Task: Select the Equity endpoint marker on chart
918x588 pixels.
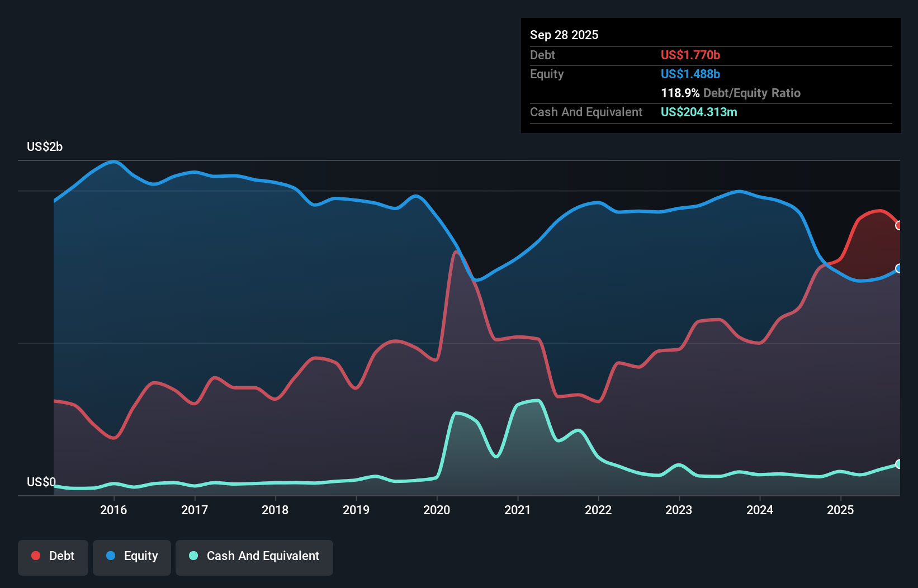Action: [900, 268]
